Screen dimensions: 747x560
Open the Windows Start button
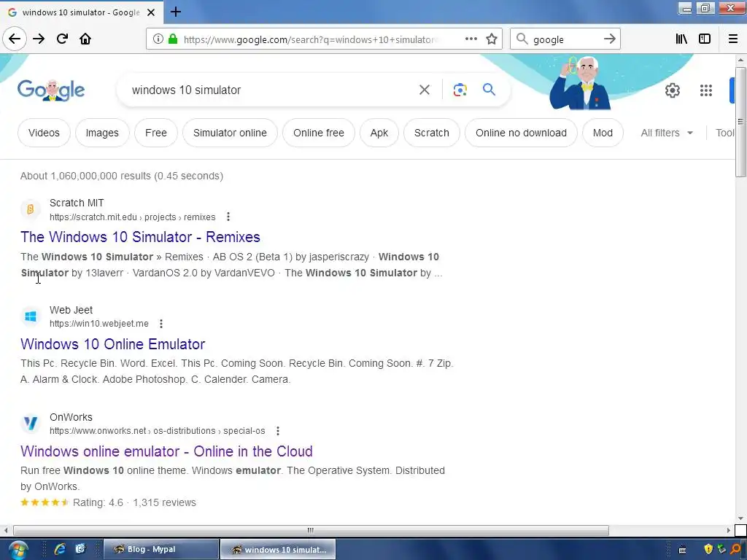point(18,551)
